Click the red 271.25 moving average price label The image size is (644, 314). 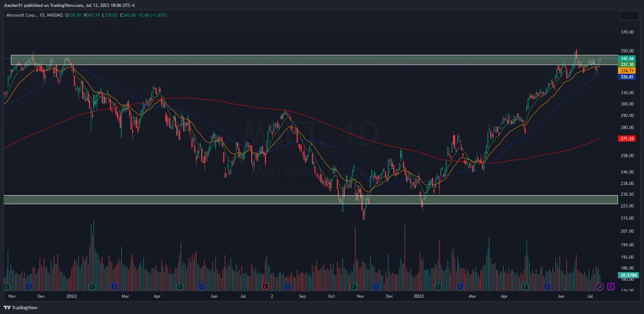click(x=627, y=138)
